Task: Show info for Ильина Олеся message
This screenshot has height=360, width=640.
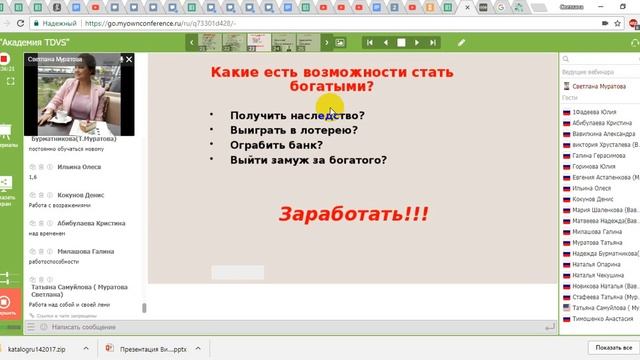Action: 50,167
